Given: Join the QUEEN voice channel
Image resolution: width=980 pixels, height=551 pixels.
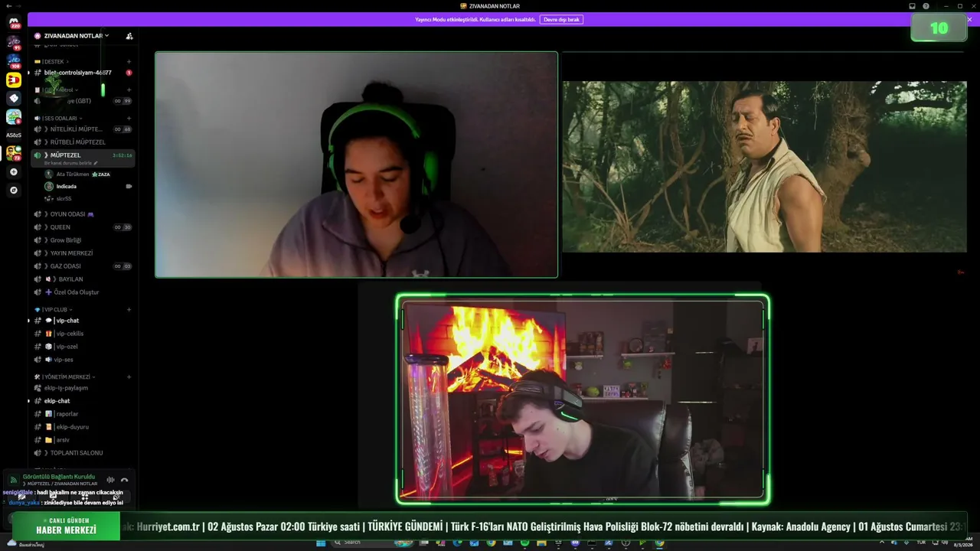Looking at the screenshot, I should pyautogui.click(x=83, y=227).
